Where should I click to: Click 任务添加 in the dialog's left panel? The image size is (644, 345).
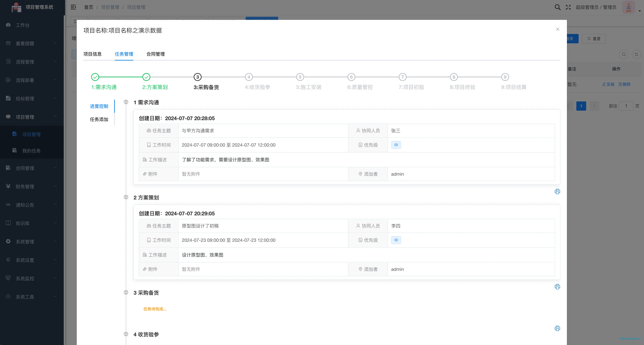pos(99,119)
